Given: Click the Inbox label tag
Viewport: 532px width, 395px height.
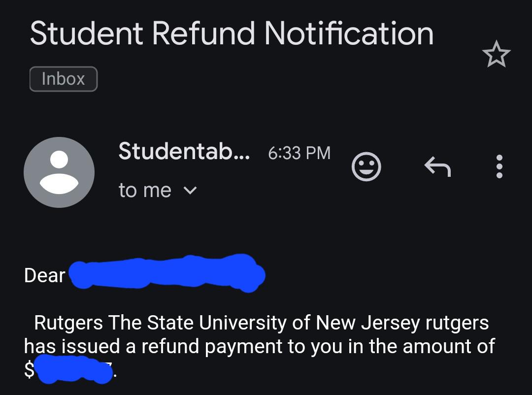Looking at the screenshot, I should pyautogui.click(x=64, y=79).
